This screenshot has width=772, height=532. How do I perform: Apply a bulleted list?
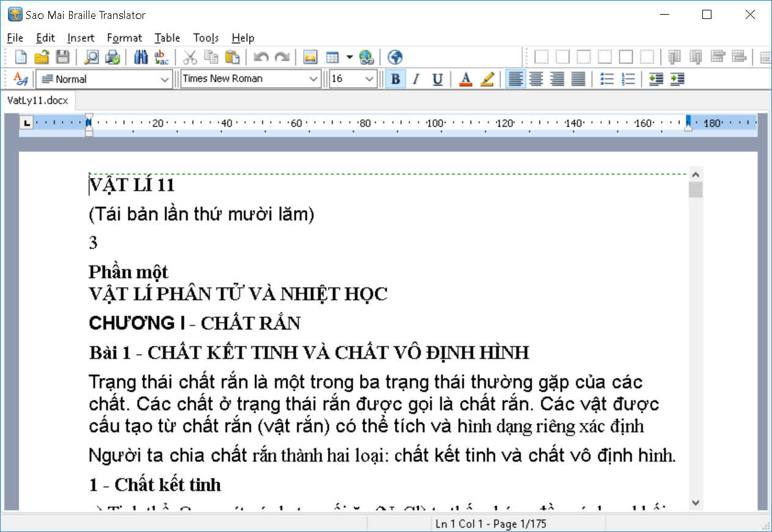point(607,78)
